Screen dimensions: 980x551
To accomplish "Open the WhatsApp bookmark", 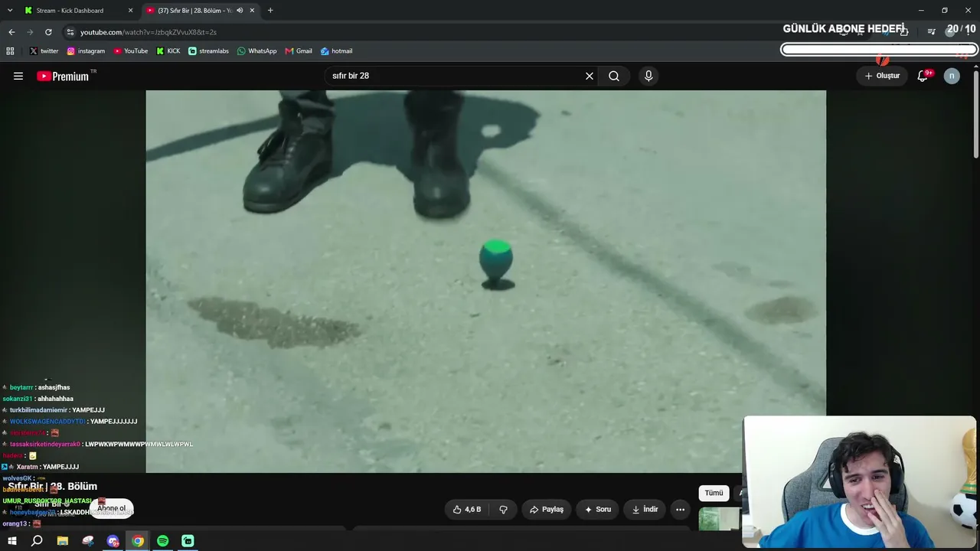I will [256, 51].
